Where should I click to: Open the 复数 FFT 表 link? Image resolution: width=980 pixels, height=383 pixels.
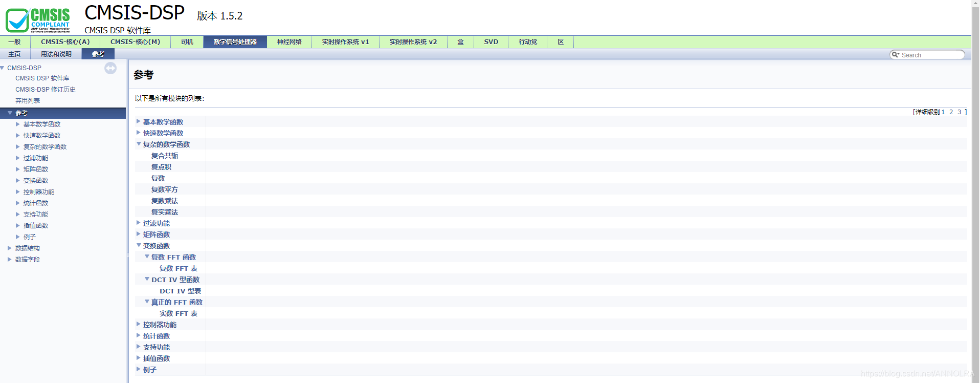point(179,268)
